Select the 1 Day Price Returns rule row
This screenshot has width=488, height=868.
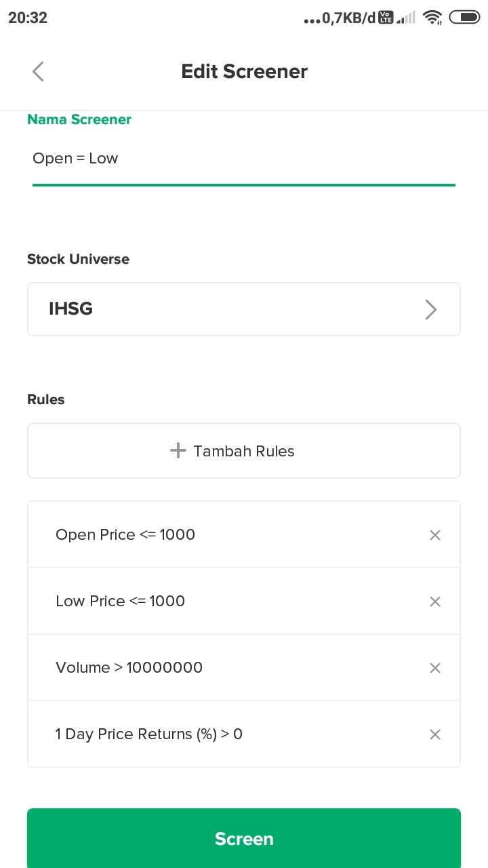click(x=244, y=734)
